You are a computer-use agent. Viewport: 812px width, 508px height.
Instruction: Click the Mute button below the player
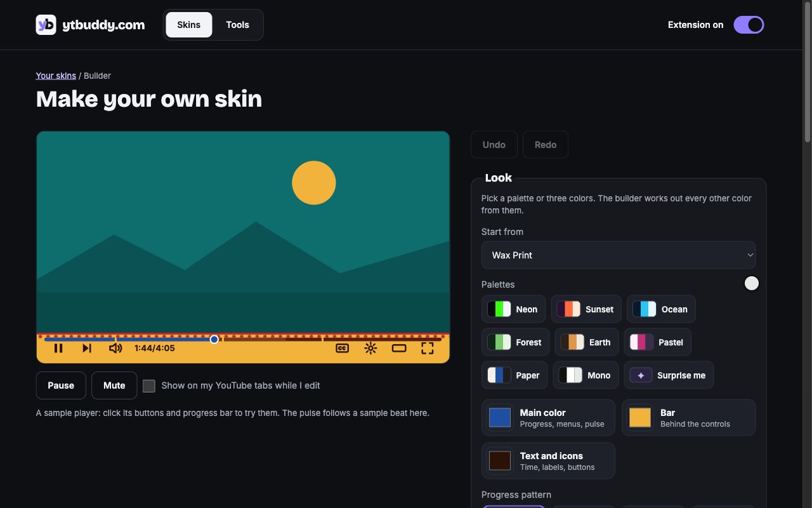(x=114, y=385)
